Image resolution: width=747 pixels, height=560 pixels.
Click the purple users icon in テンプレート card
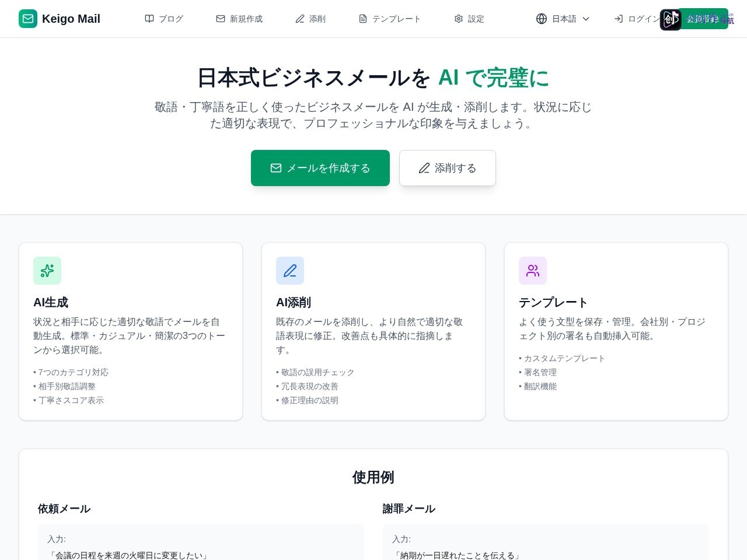pos(533,271)
